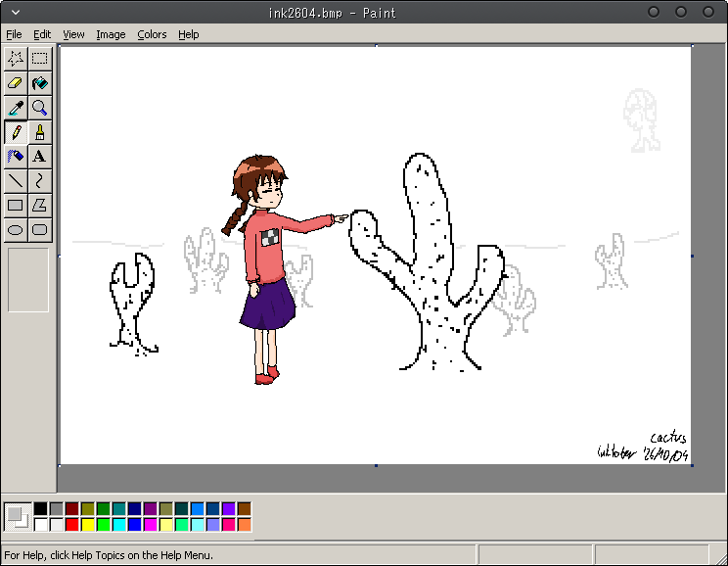Screen dimensions: 728x566
Task: Select the Free-Form Select tool
Action: tap(16, 59)
